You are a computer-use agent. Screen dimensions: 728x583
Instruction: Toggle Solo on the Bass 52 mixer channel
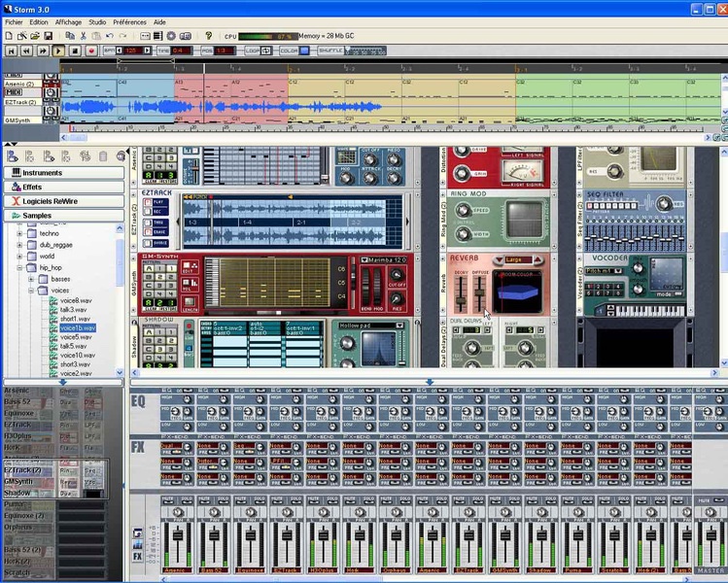224,498
